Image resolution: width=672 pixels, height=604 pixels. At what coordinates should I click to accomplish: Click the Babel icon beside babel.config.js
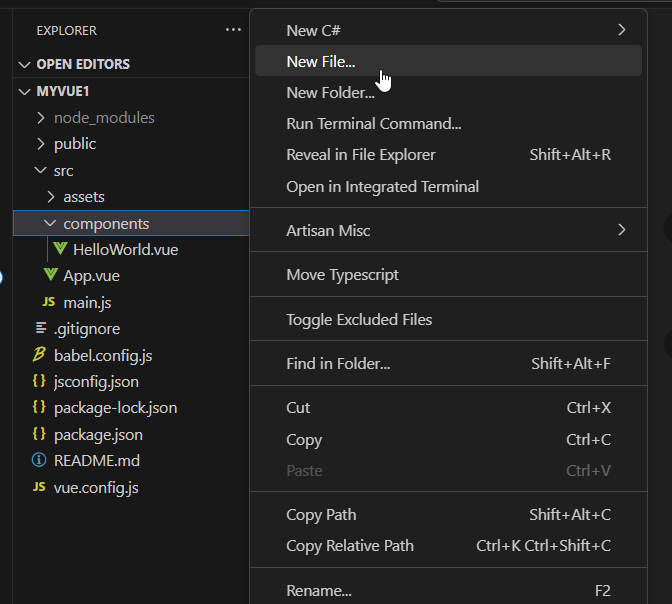[x=40, y=354]
